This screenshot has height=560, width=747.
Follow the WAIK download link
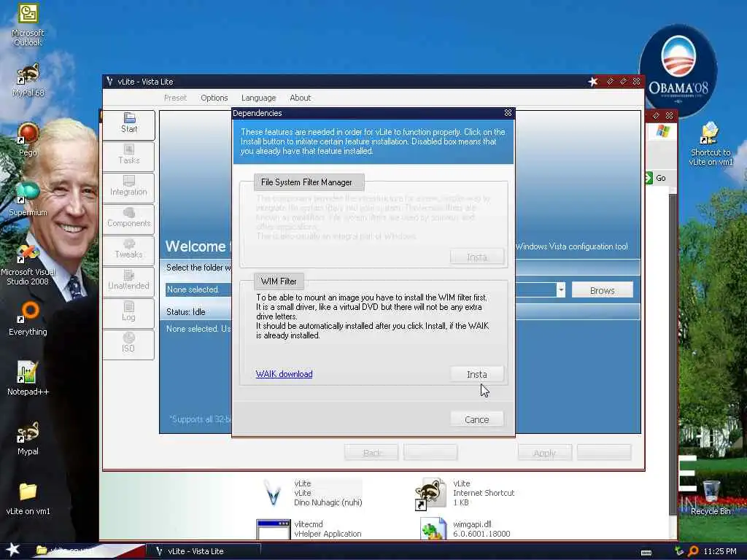pyautogui.click(x=284, y=374)
